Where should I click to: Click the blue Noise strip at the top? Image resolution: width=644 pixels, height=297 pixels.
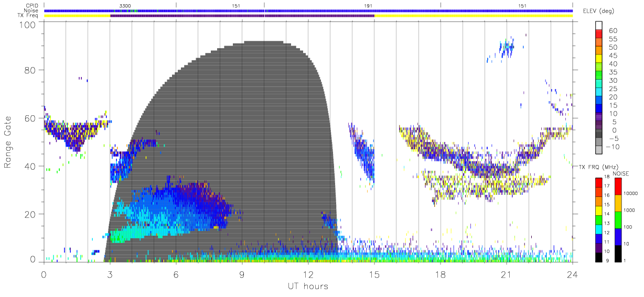pos(308,10)
